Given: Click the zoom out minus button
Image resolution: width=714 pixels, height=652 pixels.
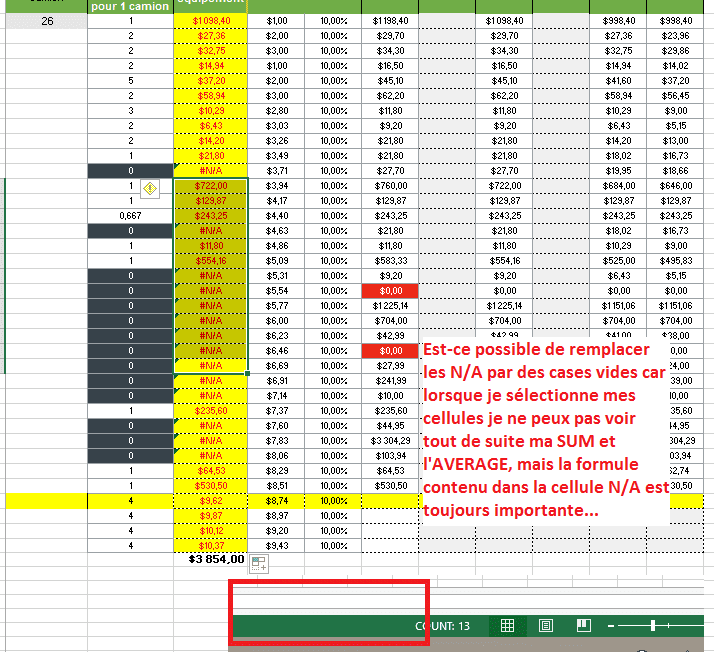Looking at the screenshot, I should [x=610, y=626].
